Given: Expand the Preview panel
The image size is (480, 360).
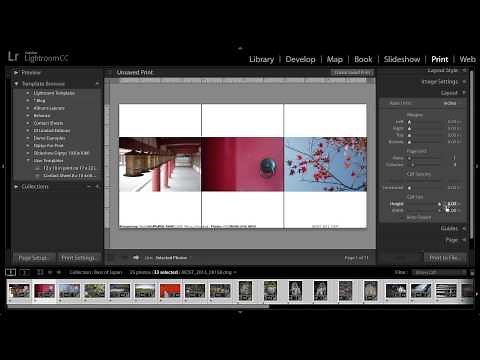Looking at the screenshot, I should point(16,72).
